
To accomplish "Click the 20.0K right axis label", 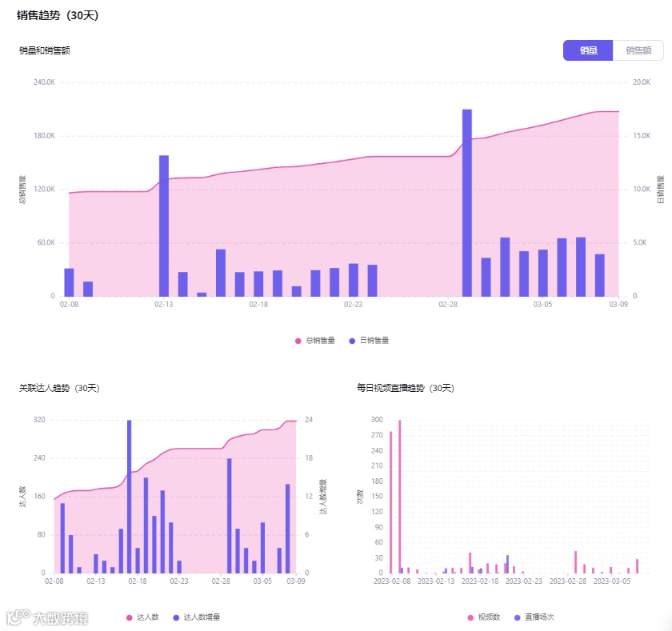I will [642, 82].
